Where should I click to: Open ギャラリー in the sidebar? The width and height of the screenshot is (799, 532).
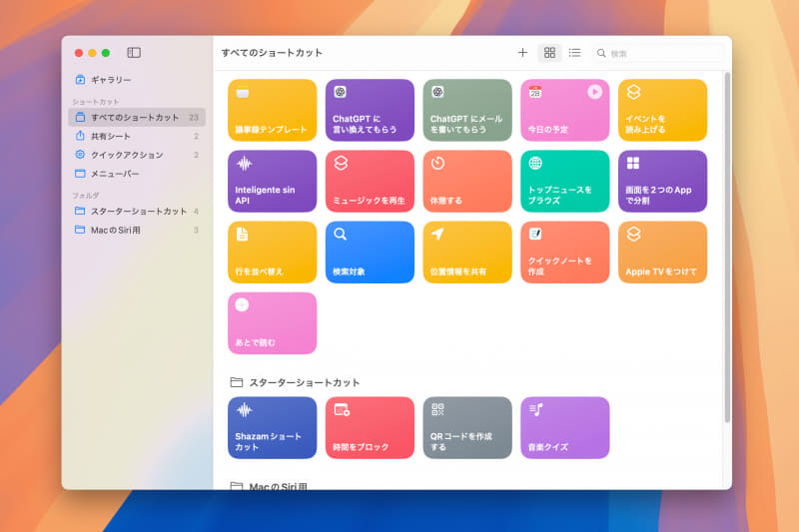[137, 80]
